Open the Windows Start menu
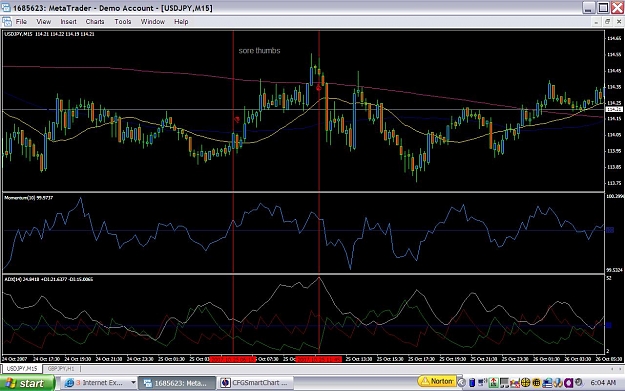This screenshot has width=625, height=391. click(27, 383)
